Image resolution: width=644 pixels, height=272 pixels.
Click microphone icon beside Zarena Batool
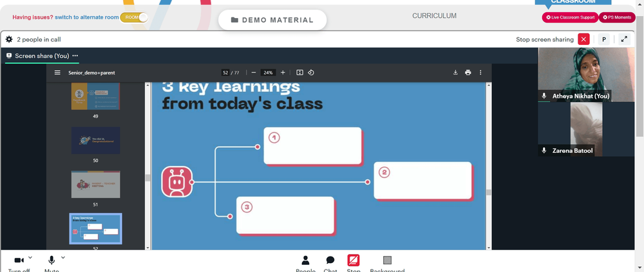(544, 150)
